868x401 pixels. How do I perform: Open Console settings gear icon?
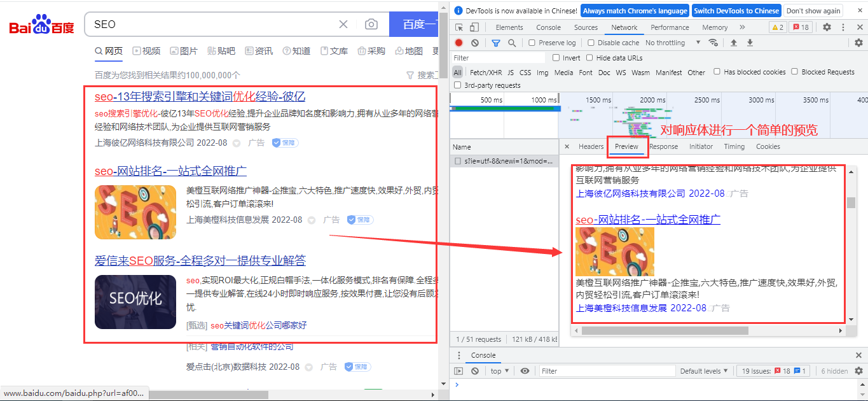click(858, 371)
